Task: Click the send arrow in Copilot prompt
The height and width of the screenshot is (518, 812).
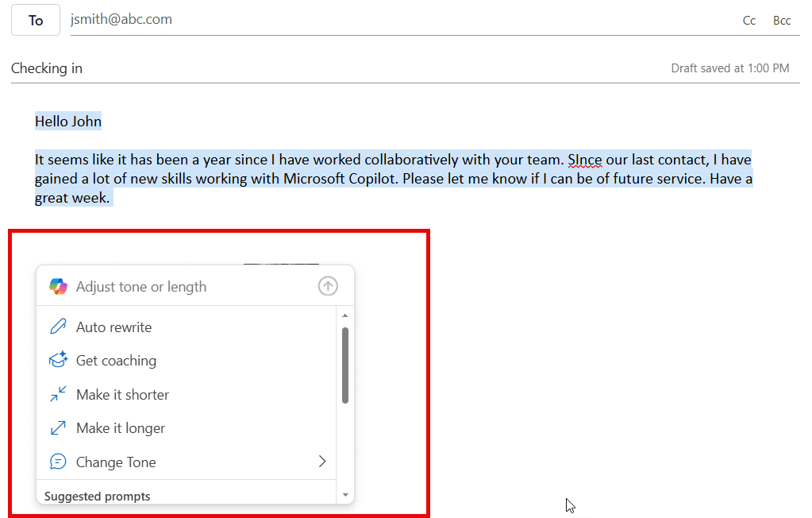Action: (x=328, y=286)
